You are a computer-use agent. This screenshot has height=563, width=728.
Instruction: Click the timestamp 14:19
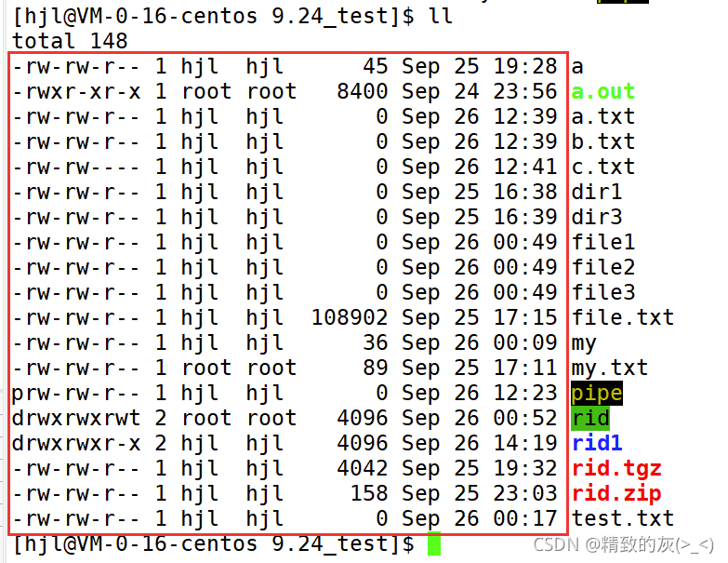click(x=524, y=443)
